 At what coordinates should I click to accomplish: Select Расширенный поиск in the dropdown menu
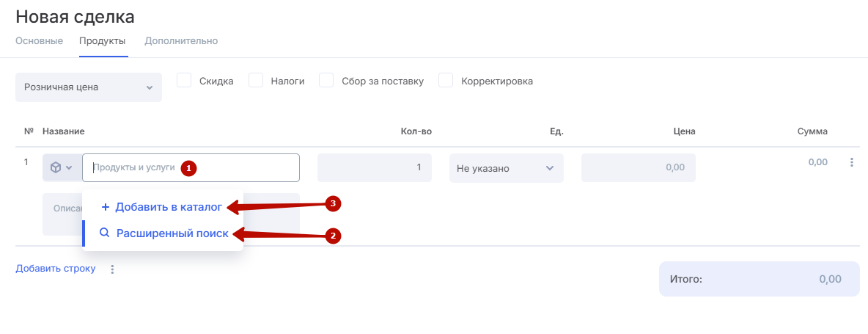[x=172, y=233]
